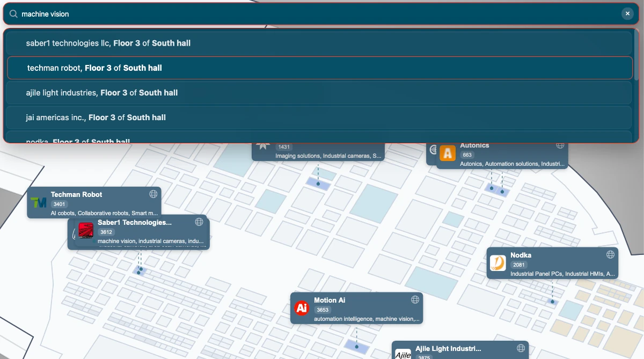
Task: Open Autonics website globe icon
Action: [560, 145]
